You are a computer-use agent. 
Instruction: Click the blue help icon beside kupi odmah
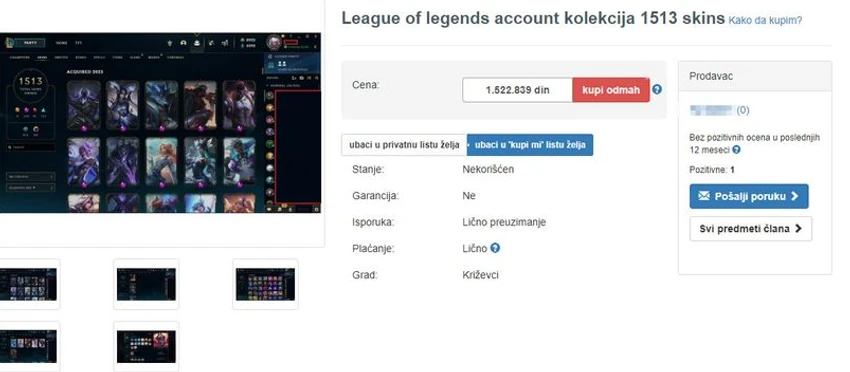point(657,89)
